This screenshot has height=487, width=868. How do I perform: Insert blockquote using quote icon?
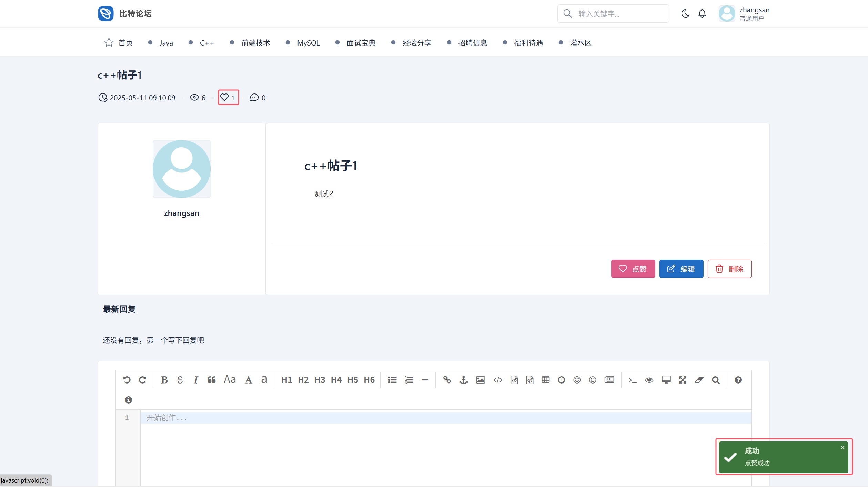click(211, 380)
